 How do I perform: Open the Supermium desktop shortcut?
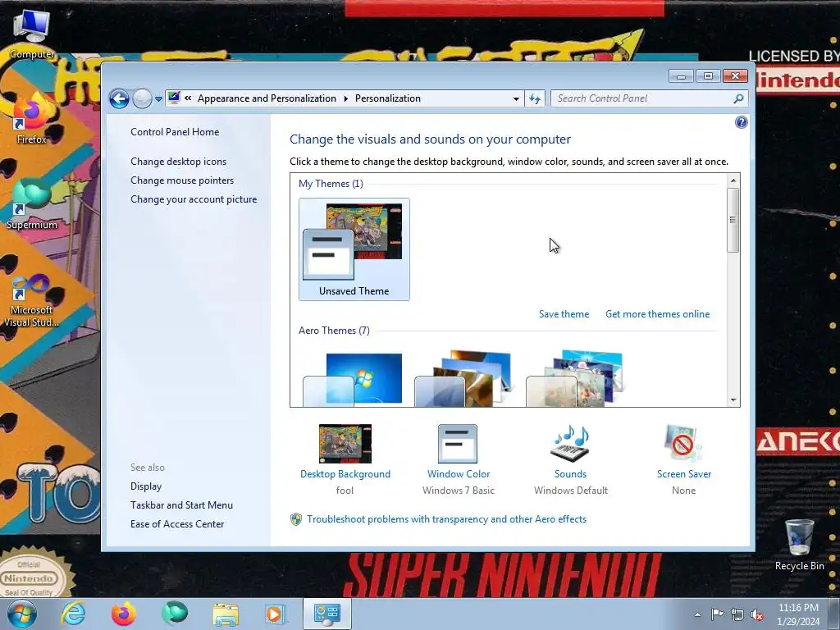coord(31,204)
